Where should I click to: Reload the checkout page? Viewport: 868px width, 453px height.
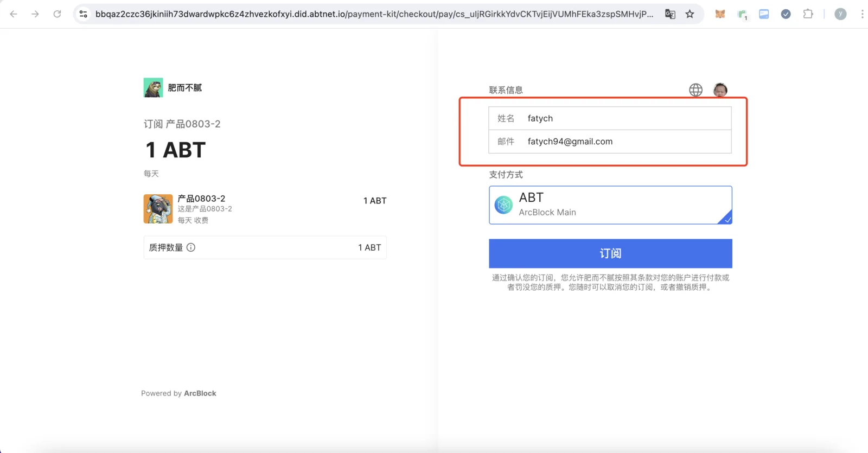click(57, 14)
